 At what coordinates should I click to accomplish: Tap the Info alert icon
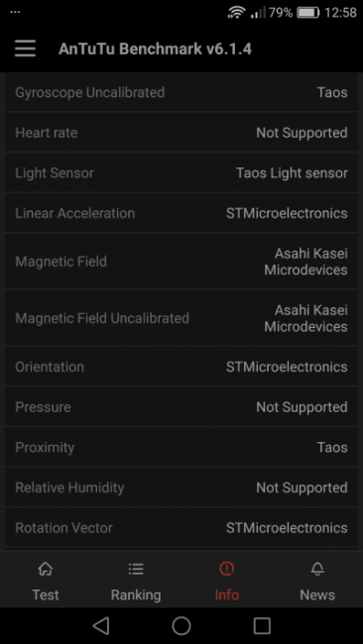point(226,569)
